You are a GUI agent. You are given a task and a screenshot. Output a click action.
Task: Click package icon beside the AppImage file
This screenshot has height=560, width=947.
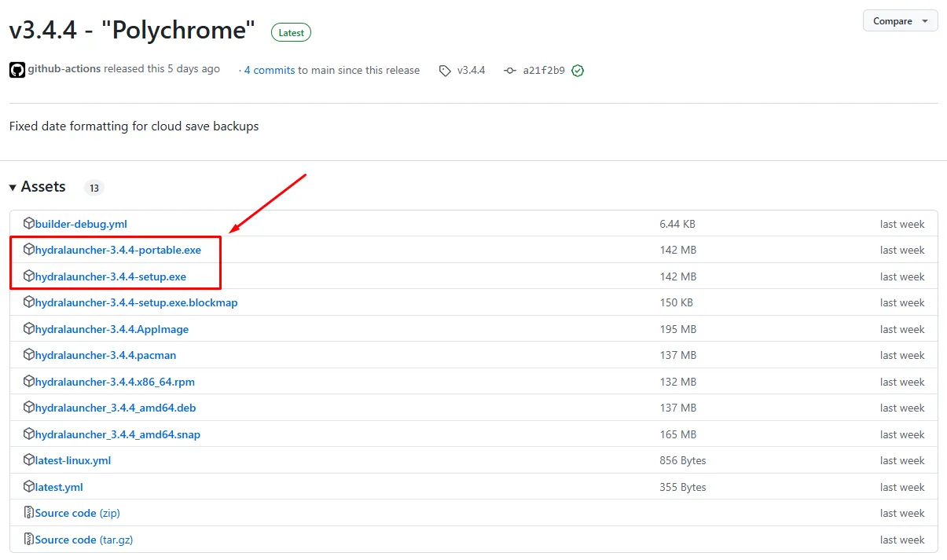(29, 329)
